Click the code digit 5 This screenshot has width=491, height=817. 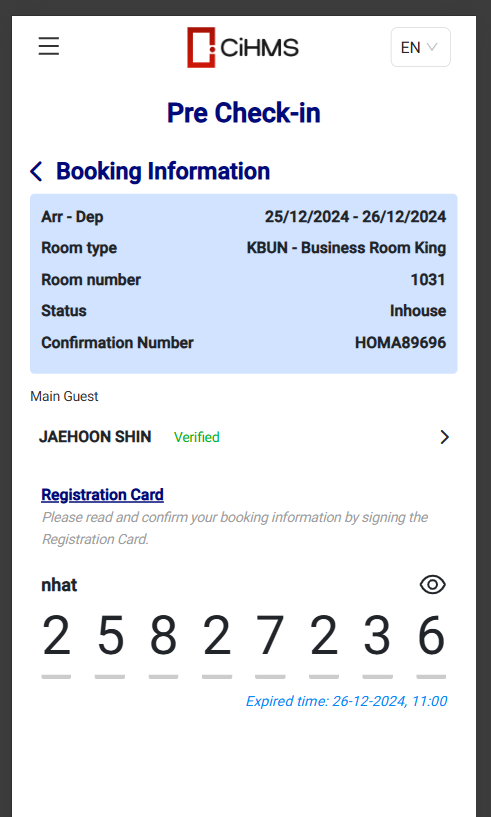tap(110, 636)
